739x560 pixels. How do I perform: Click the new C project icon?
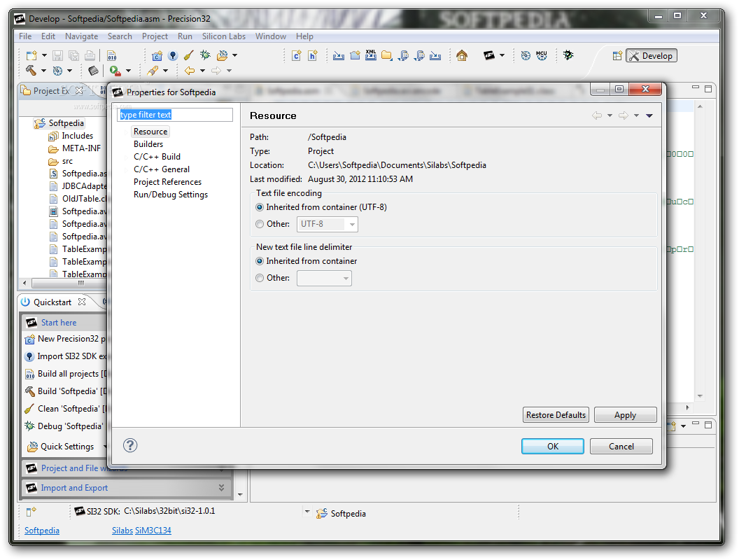[157, 55]
